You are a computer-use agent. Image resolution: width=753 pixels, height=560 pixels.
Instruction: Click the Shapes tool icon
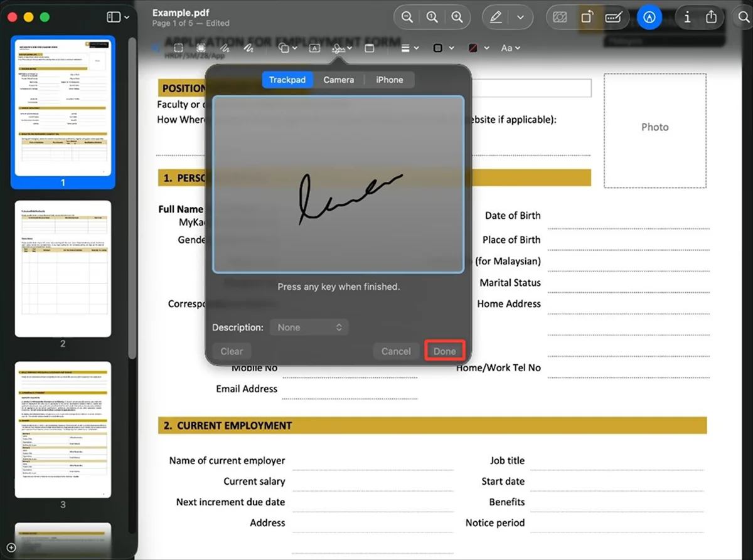[283, 48]
